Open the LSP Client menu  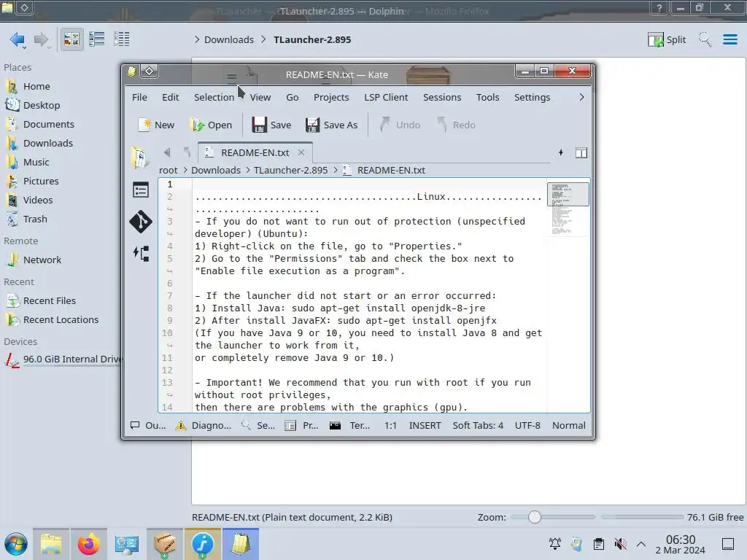click(x=386, y=97)
